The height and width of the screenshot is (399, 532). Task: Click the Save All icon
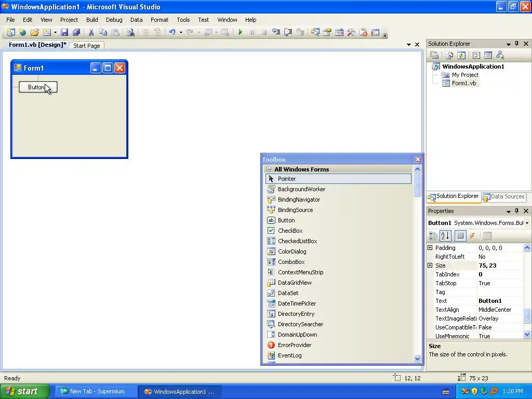[76, 32]
